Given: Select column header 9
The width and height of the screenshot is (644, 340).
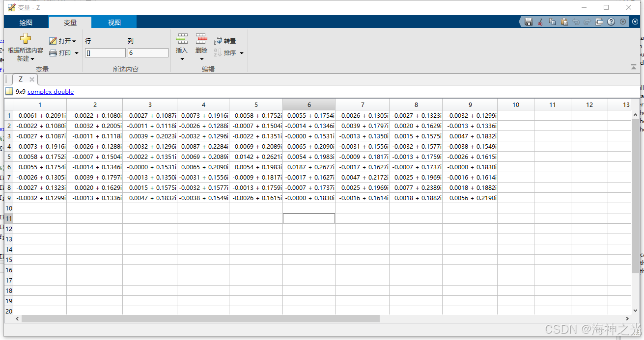Looking at the screenshot, I should pyautogui.click(x=470, y=105).
